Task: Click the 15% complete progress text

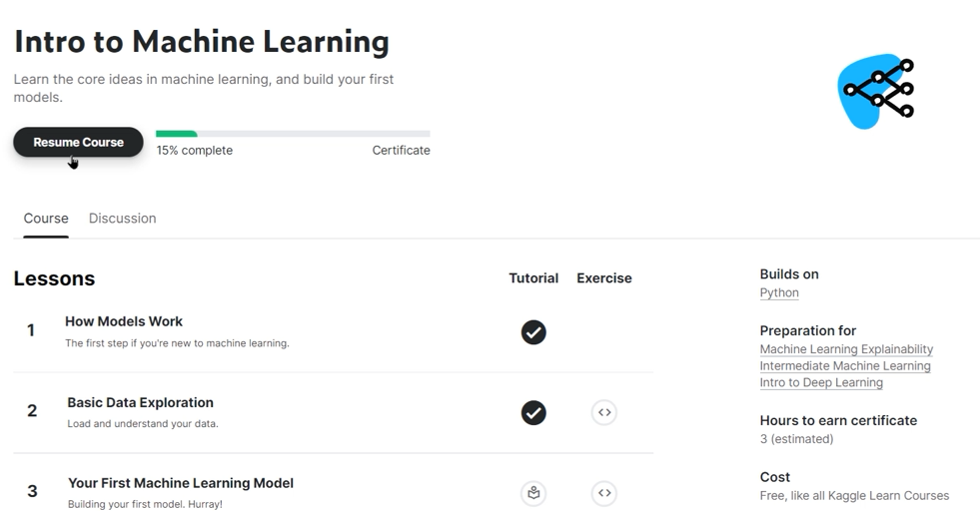Action: pyautogui.click(x=194, y=151)
